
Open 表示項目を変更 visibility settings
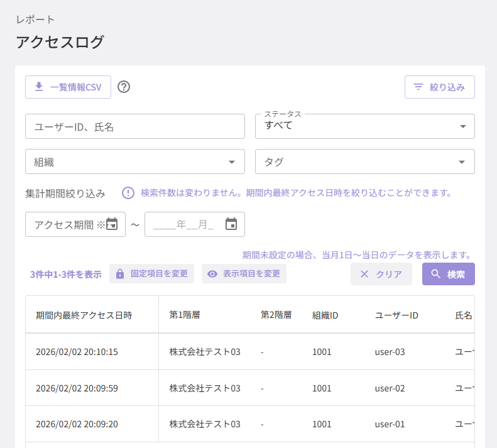coord(244,273)
